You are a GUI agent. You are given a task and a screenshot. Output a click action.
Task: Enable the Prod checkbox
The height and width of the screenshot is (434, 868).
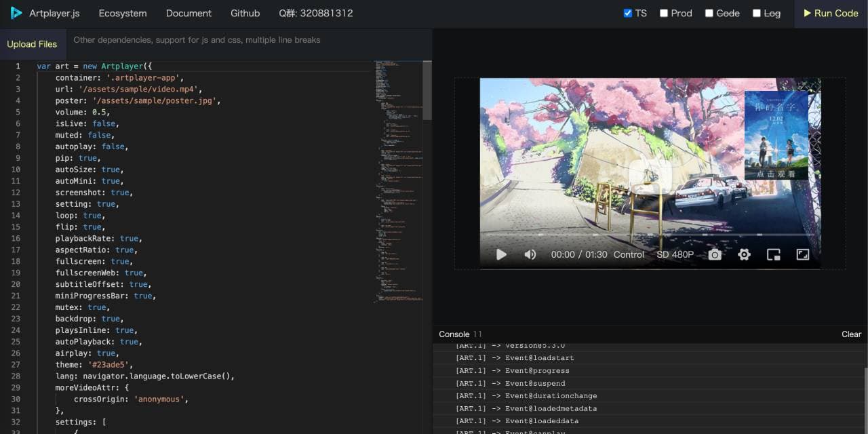[x=664, y=13]
